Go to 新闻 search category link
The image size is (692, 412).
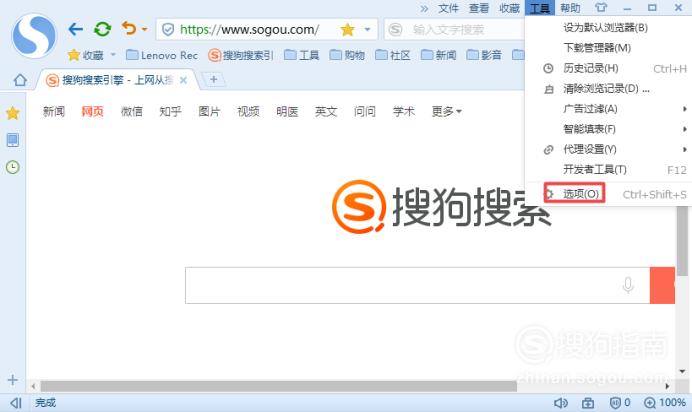coord(54,112)
